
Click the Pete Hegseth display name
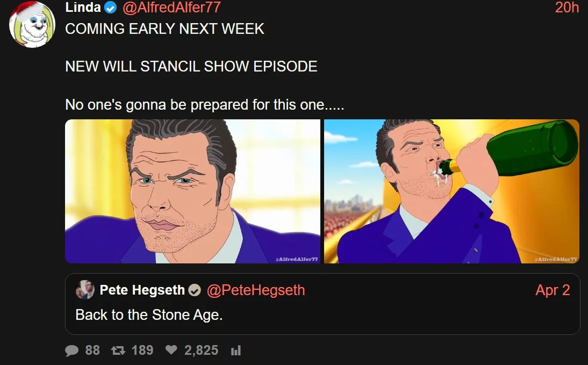click(142, 290)
